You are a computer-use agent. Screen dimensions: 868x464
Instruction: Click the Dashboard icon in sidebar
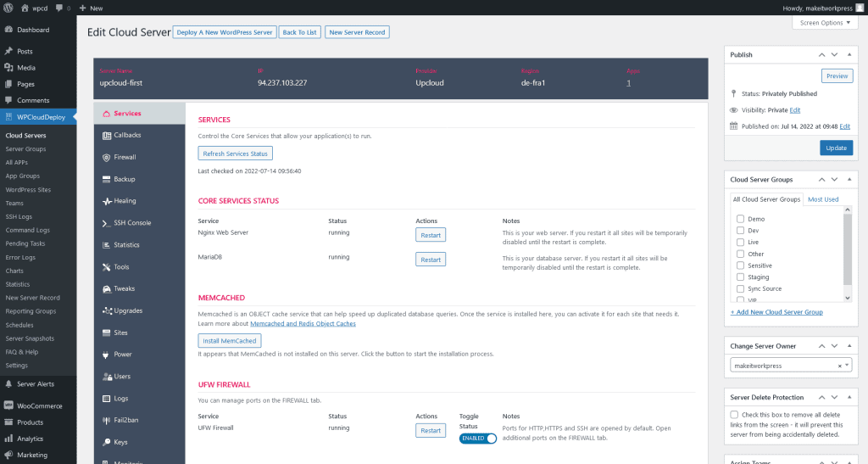8,30
